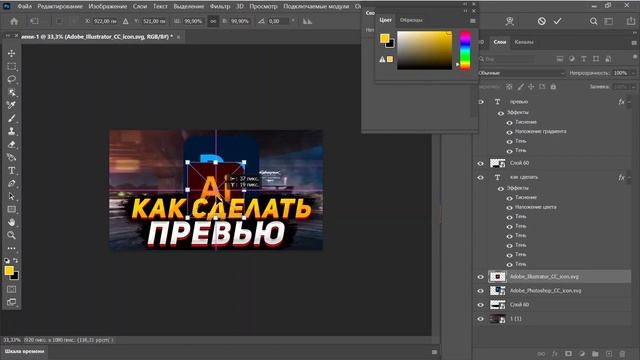Viewport: 640px width, 360px height.
Task: Create a new layer group folder
Action: tap(595, 354)
